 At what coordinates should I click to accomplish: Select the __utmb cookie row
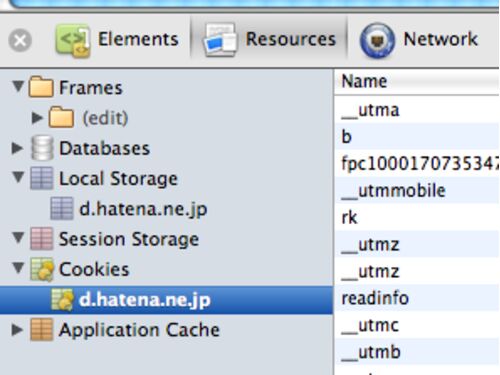[417, 352]
